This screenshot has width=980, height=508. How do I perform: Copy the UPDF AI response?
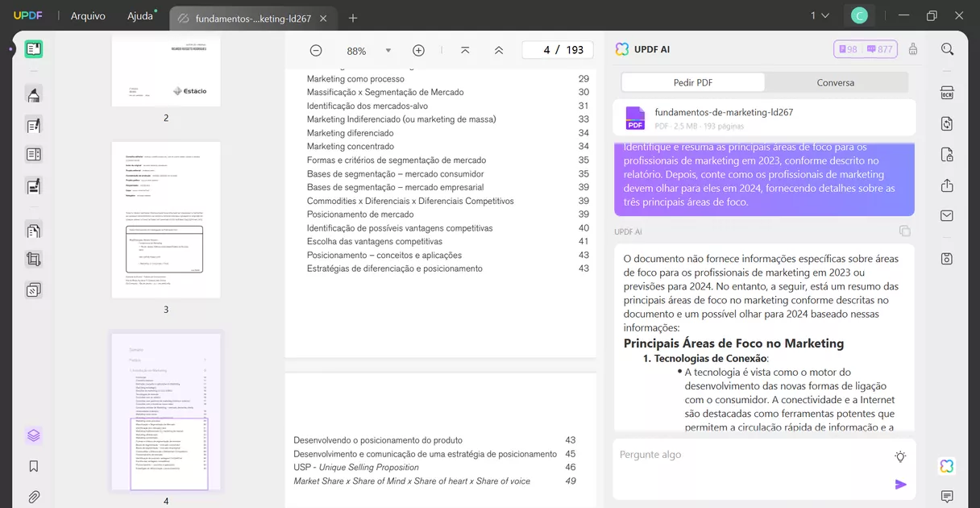coord(905,231)
